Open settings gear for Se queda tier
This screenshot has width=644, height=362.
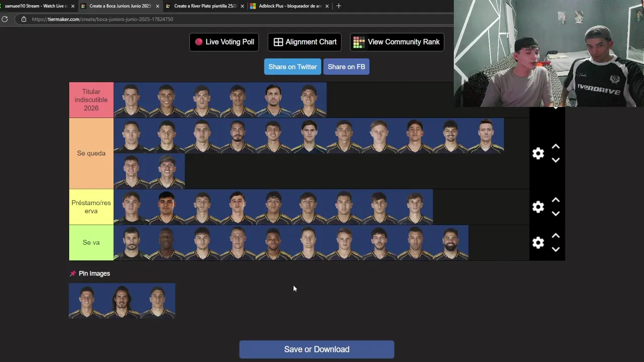pos(538,153)
